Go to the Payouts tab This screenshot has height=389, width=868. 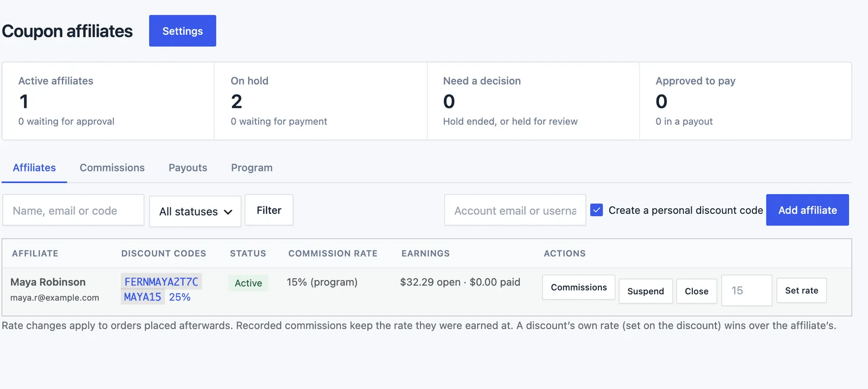188,168
